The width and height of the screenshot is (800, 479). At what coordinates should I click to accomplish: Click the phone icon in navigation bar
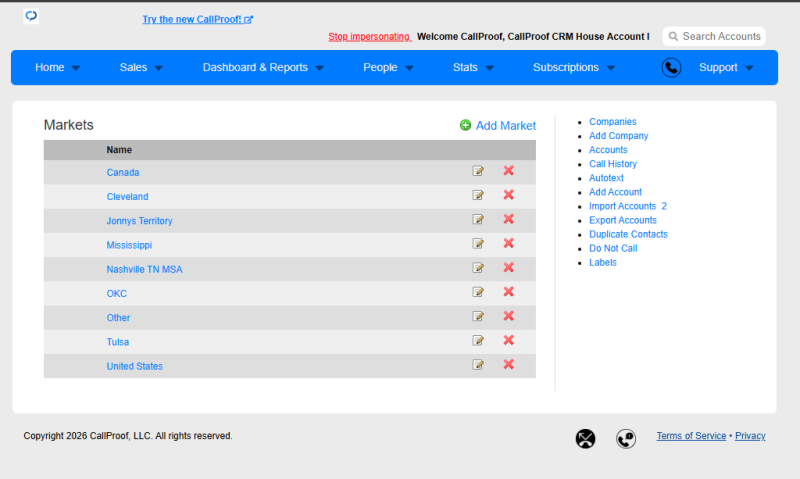671,67
